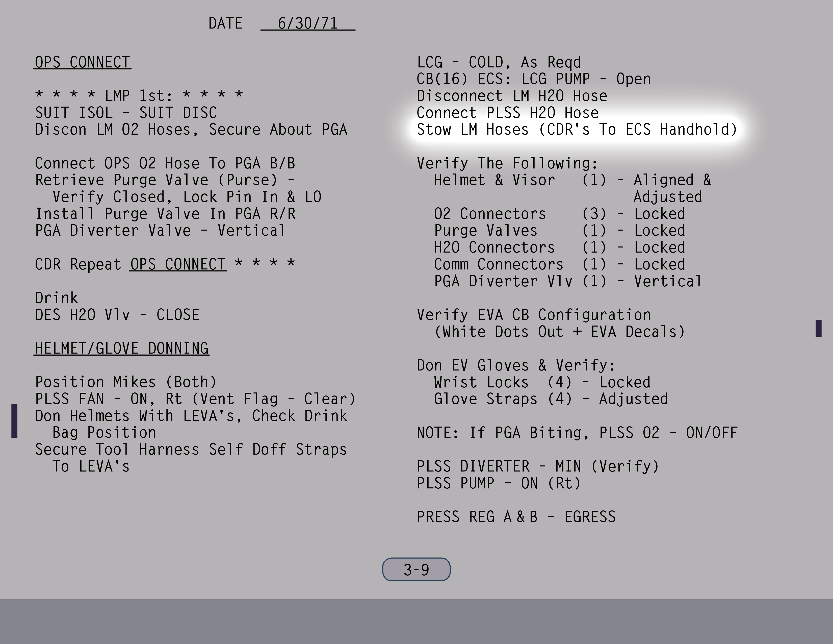
Task: Click the underlined OPS CONNECT in CDR Repeat line
Action: [x=178, y=264]
